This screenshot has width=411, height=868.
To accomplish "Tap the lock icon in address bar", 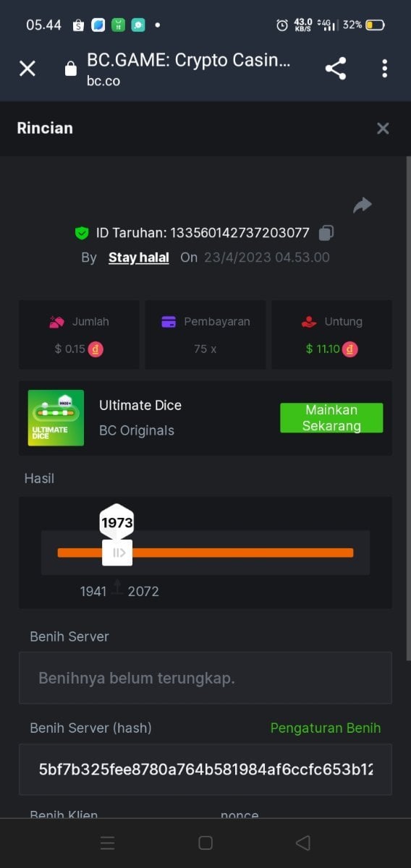I will pos(70,69).
